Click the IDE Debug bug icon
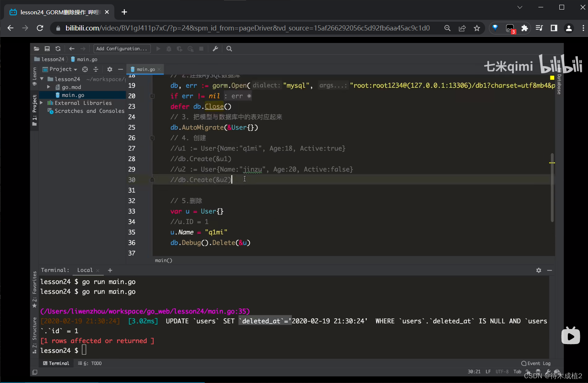 click(169, 48)
